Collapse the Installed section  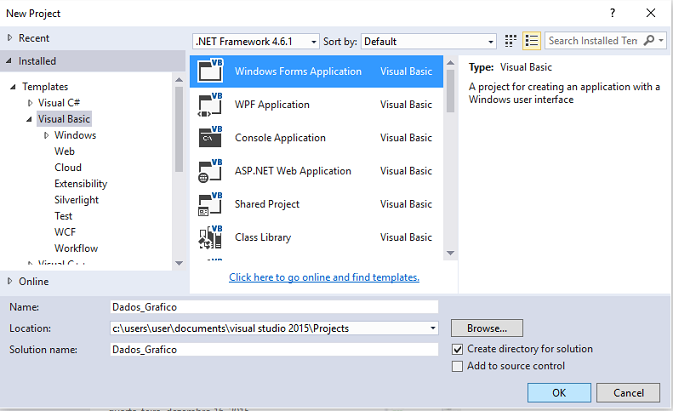click(9, 61)
